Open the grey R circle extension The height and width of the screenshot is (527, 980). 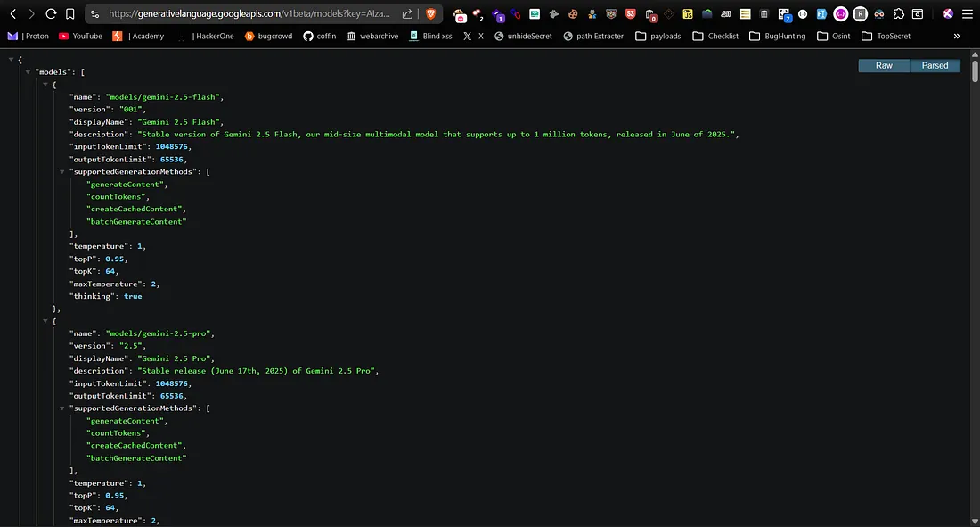(x=860, y=13)
